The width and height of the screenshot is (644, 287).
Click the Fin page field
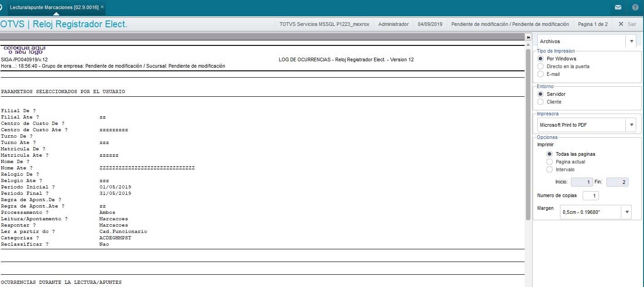tap(618, 182)
